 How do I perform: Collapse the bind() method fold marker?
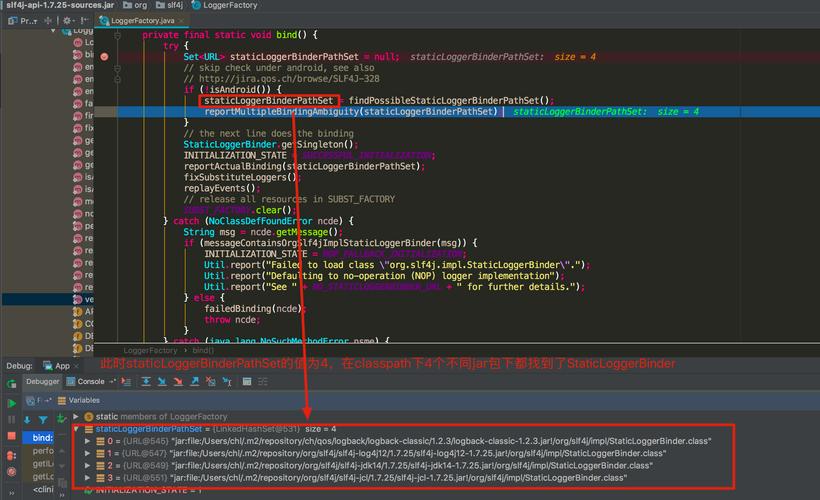[x=118, y=35]
